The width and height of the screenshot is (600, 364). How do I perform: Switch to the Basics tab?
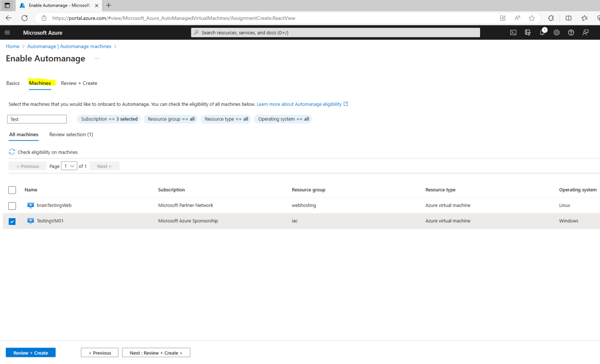pos(13,83)
